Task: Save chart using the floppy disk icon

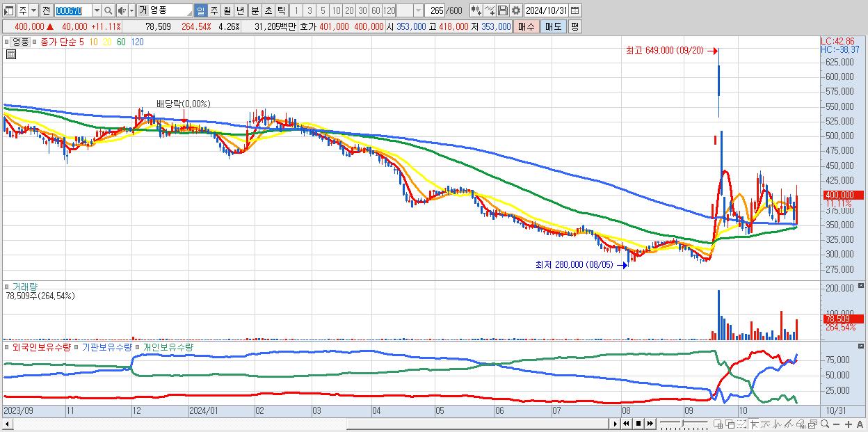Action: click(503, 10)
